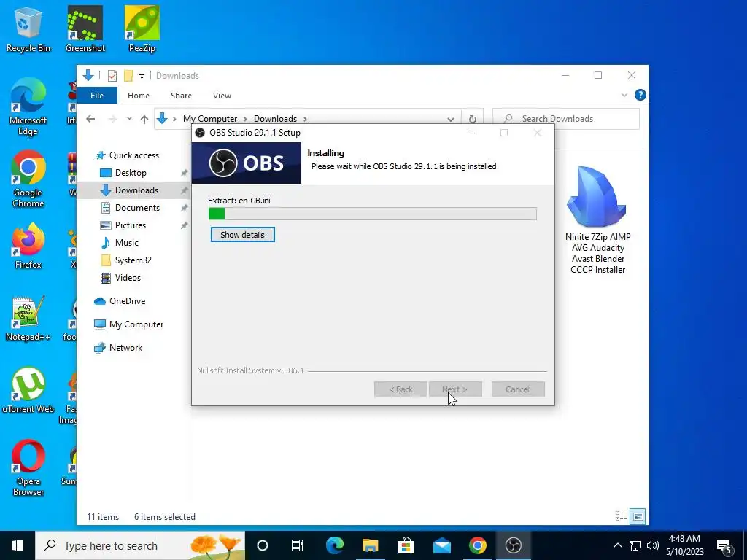Select Videos in navigation pane
The image size is (747, 560).
coord(128,278)
